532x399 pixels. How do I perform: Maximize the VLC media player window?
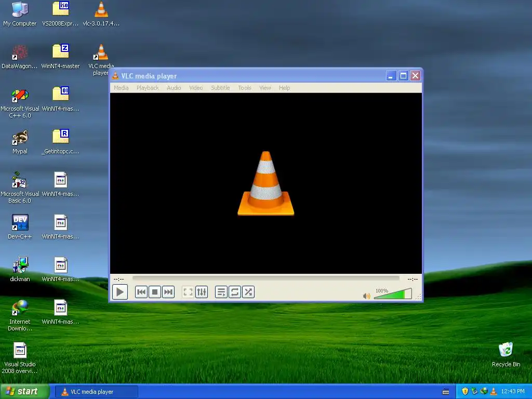coord(403,76)
